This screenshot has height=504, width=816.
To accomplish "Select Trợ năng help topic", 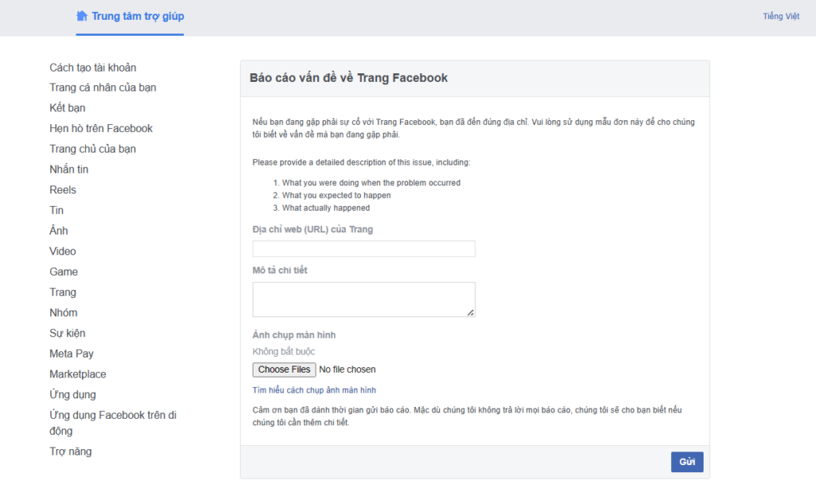I will pyautogui.click(x=70, y=451).
